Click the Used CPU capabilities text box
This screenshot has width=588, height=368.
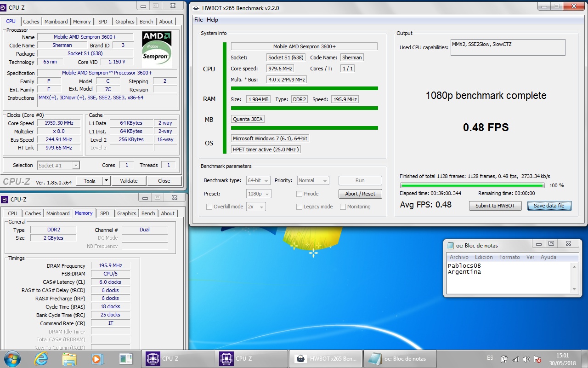(x=508, y=47)
